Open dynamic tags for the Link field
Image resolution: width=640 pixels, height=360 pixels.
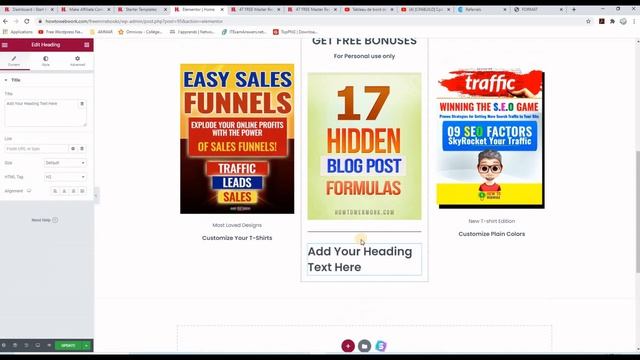(x=82, y=149)
